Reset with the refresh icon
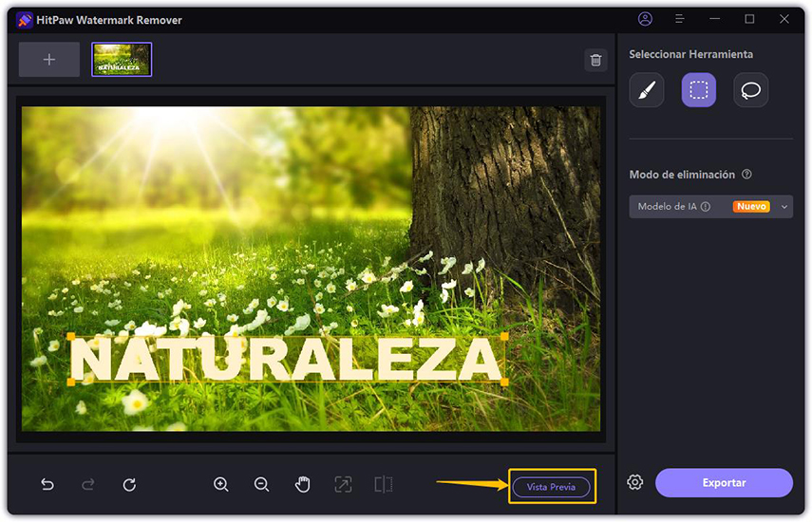This screenshot has height=522, width=812. [x=129, y=484]
